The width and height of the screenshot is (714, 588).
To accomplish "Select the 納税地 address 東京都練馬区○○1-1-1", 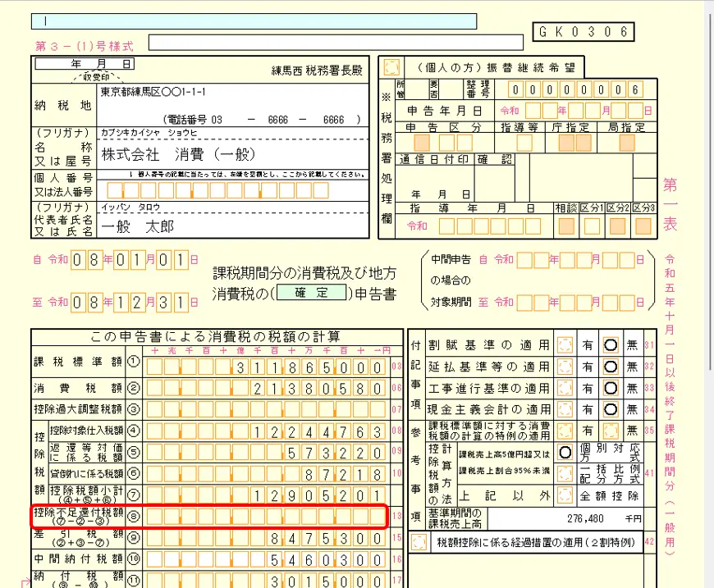I will pyautogui.click(x=153, y=93).
